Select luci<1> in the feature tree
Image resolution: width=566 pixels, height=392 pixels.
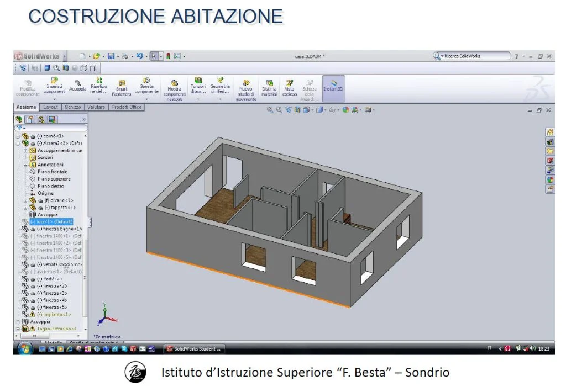point(52,221)
